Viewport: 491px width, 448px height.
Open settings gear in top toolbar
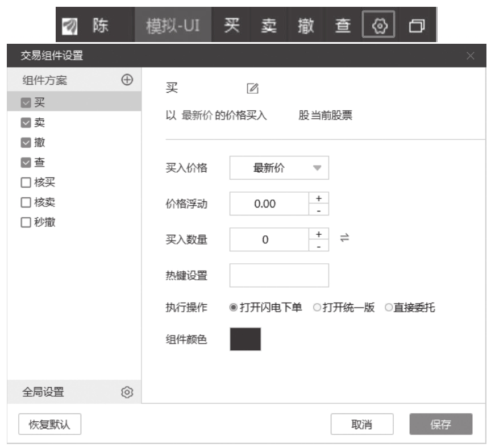(378, 25)
